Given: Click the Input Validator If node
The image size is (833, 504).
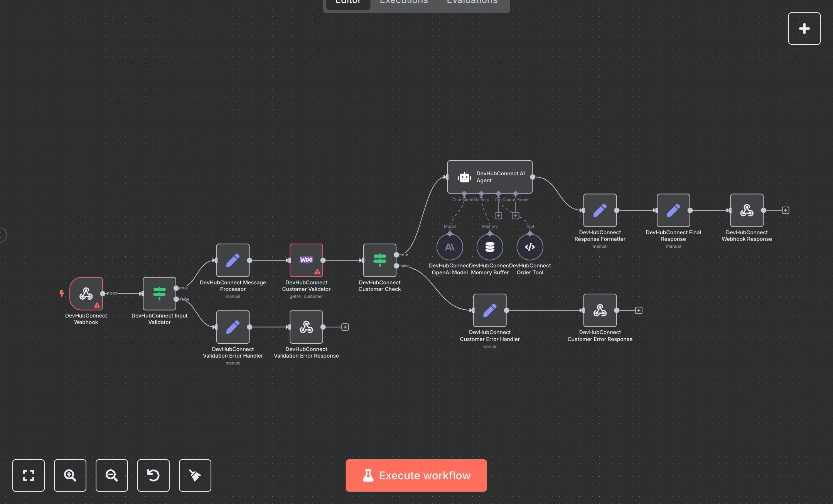Looking at the screenshot, I should click(x=159, y=294).
